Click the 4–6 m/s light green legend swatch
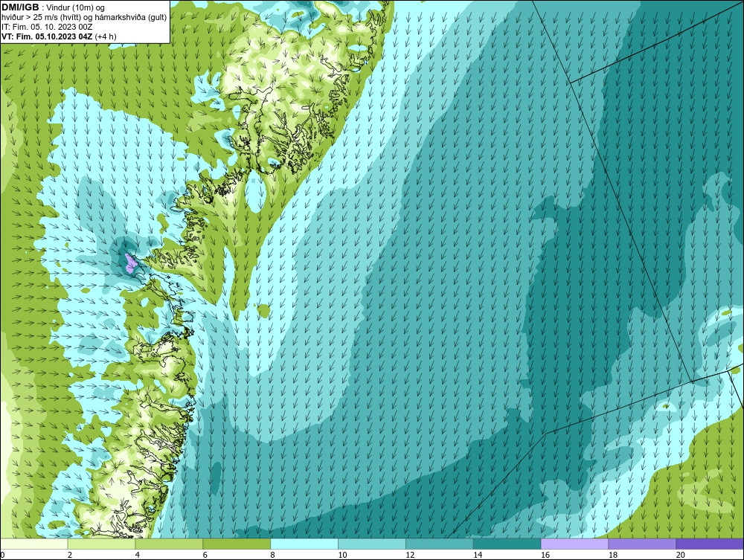The width and height of the screenshot is (744, 560). click(169, 544)
